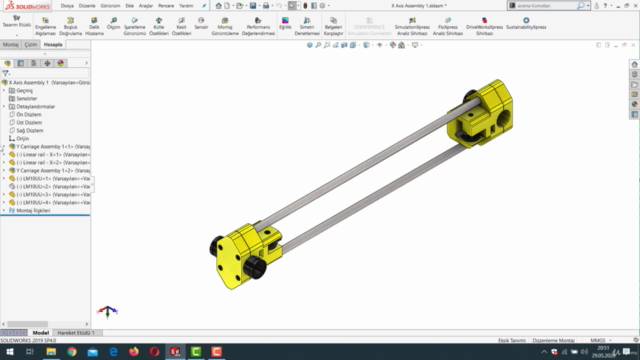Viewport: 640px width, 360px height.
Task: Expand Y Carriage Assemby 1<1> node
Action: (x=4, y=147)
